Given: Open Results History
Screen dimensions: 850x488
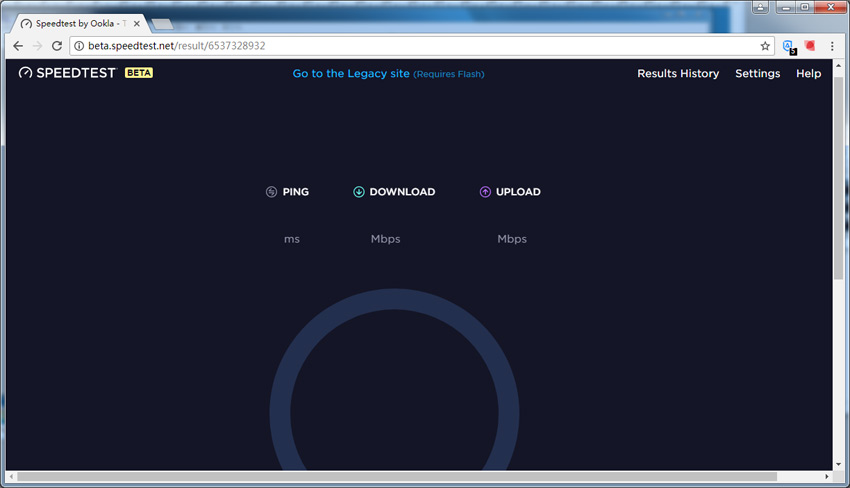Looking at the screenshot, I should 678,74.
